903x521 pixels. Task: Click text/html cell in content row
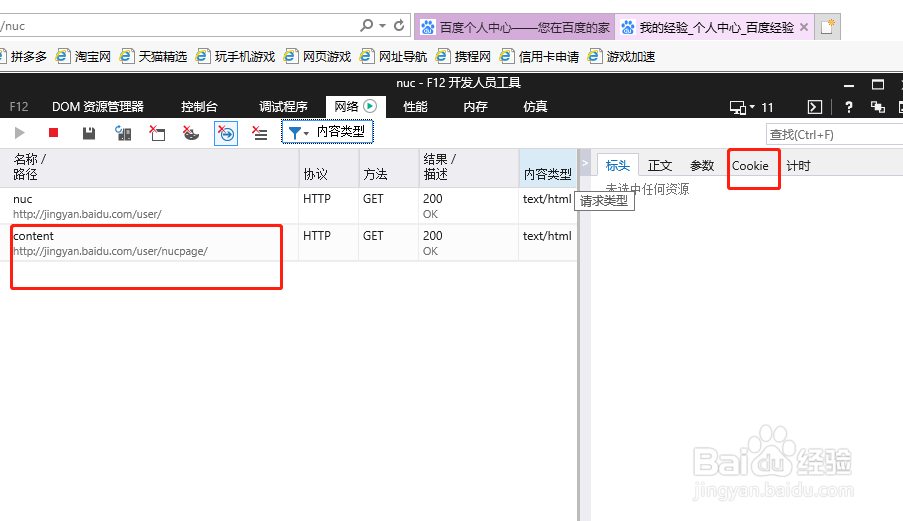[x=547, y=235]
